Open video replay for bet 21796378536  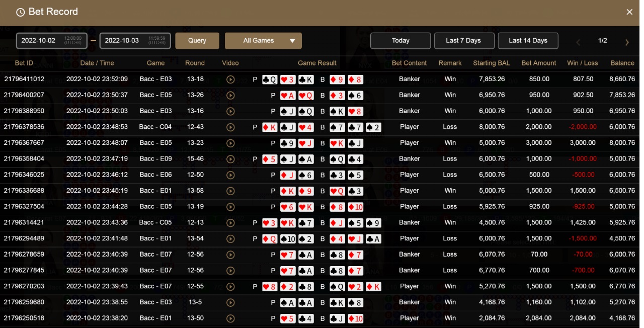click(x=230, y=127)
